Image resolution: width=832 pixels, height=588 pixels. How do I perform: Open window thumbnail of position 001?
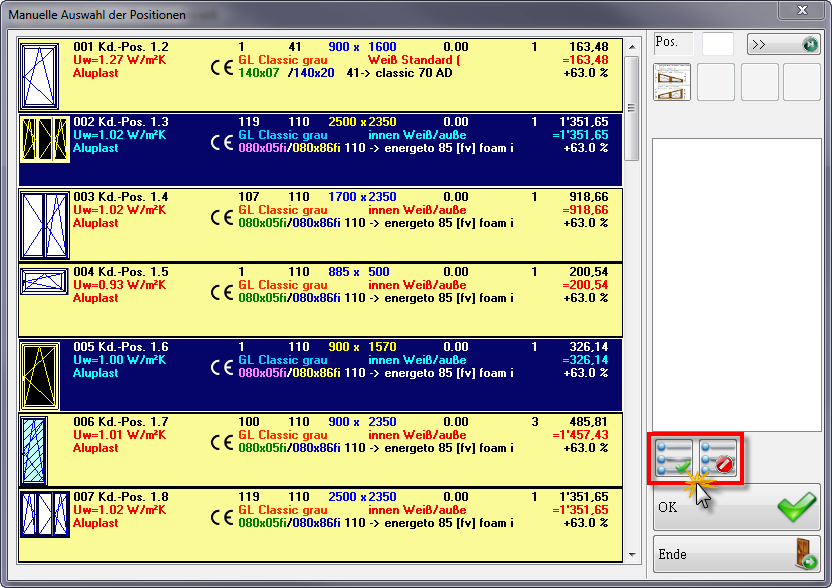[x=39, y=76]
